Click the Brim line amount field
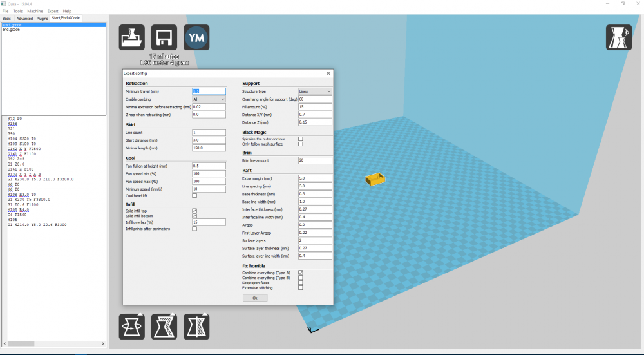The width and height of the screenshot is (644, 355). 314,160
